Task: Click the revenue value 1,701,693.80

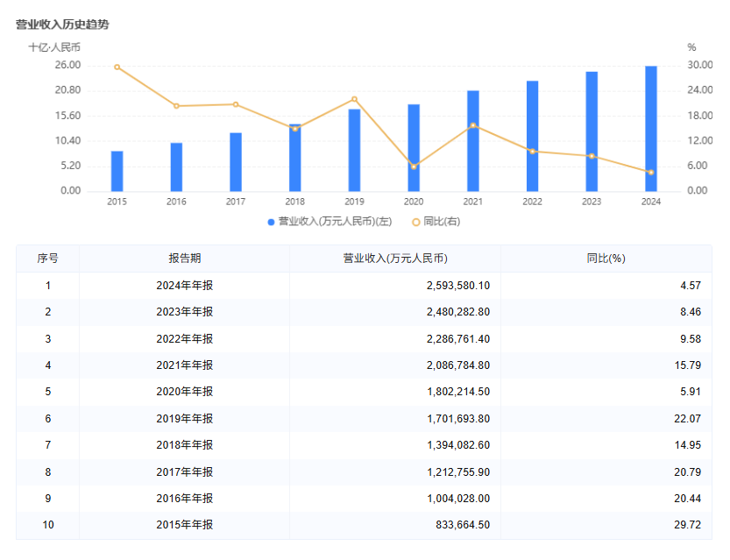Action: [458, 419]
